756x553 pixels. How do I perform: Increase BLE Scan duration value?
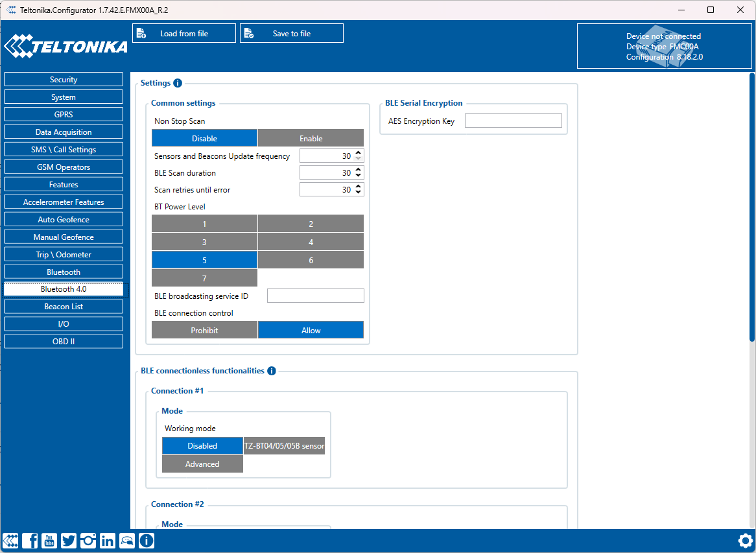[359, 170]
